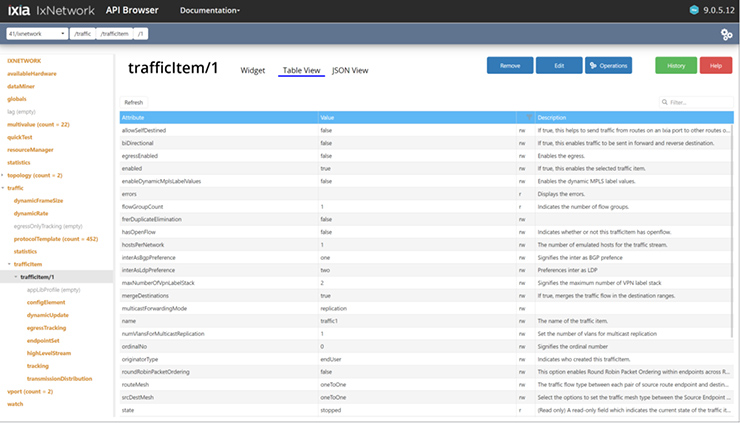Open the 41/ixnetwork session dropdown

[37, 34]
